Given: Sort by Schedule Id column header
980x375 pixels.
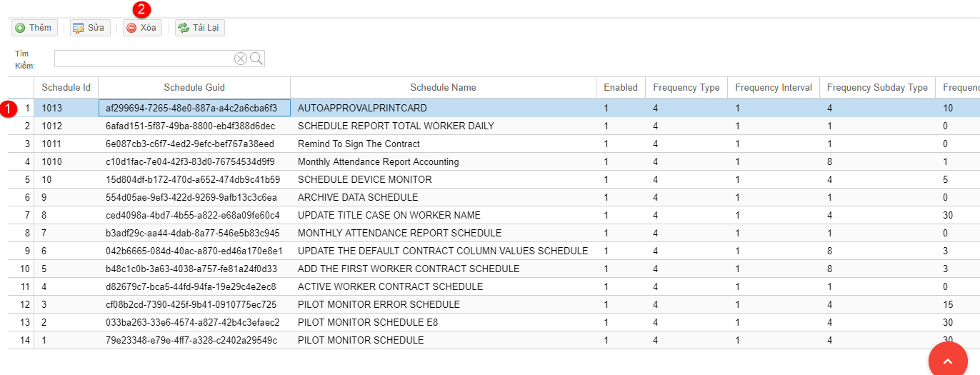Looking at the screenshot, I should pos(66,88).
